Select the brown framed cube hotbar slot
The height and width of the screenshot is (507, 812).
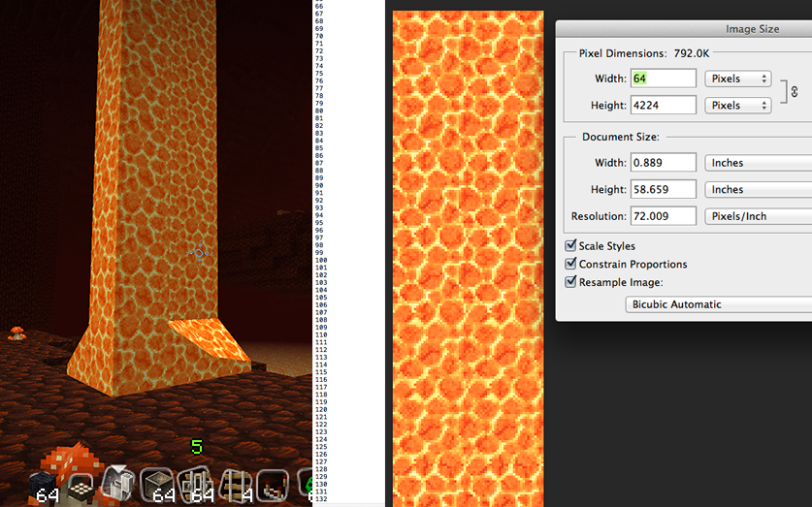click(x=157, y=487)
